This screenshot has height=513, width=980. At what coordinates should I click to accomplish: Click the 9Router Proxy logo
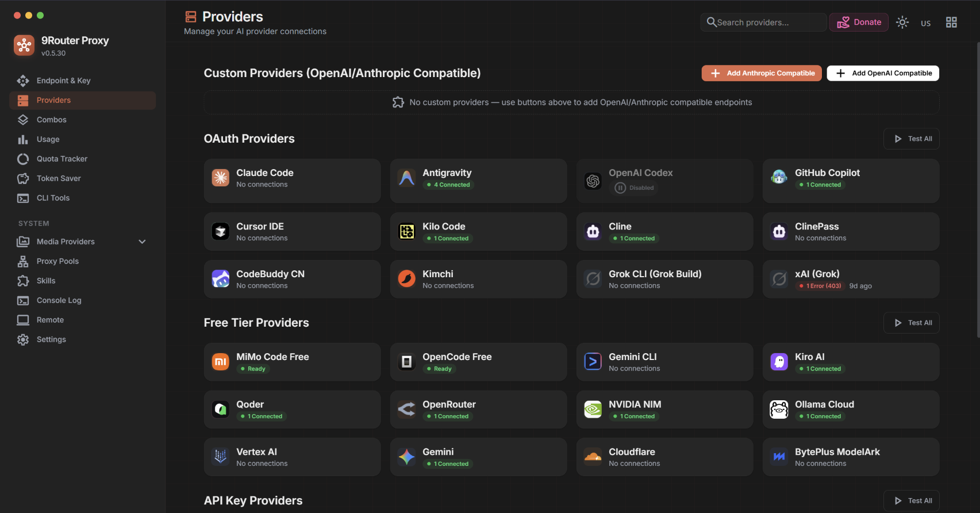[24, 45]
